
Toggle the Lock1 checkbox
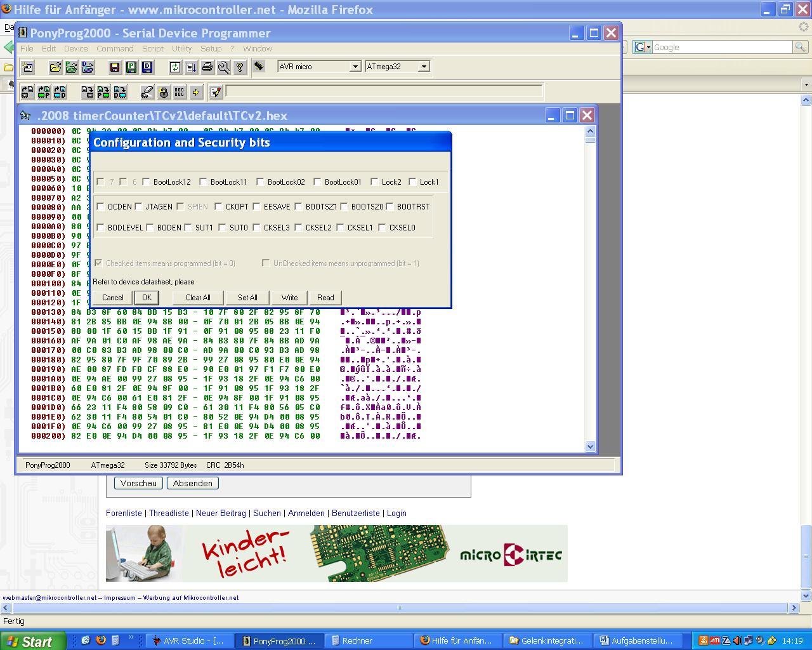click(412, 182)
